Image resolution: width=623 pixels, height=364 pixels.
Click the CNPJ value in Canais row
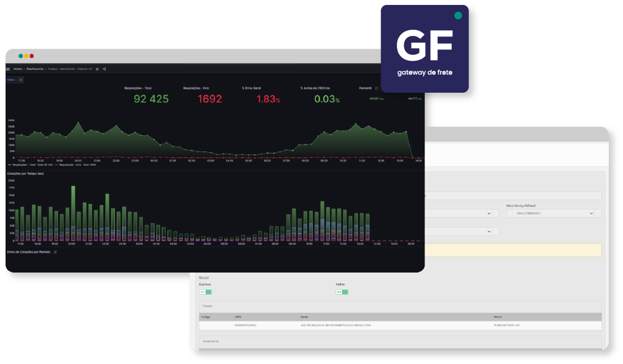pyautogui.click(x=245, y=326)
